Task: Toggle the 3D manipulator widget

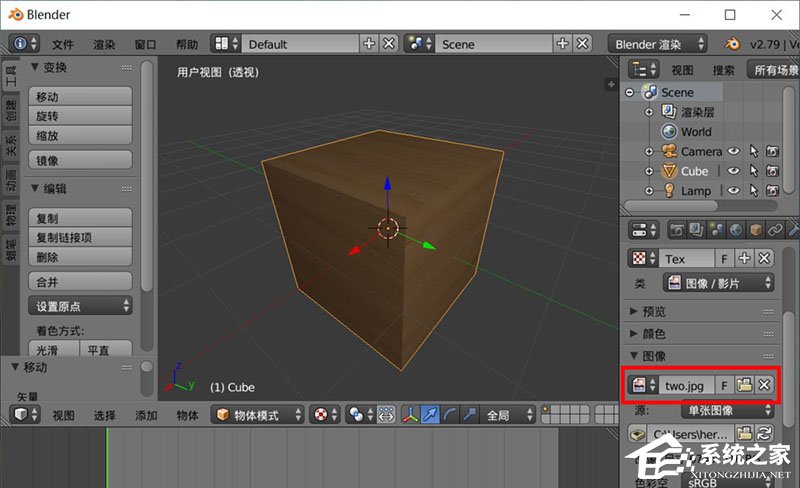Action: (410, 414)
